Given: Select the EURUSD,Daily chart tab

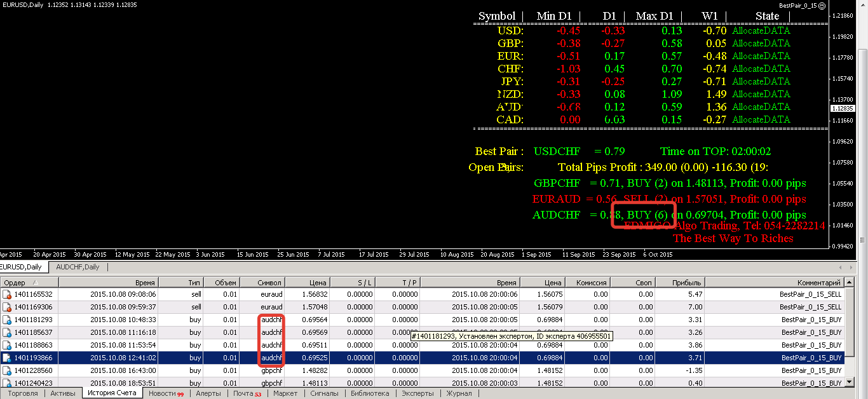Looking at the screenshot, I should pos(23,267).
